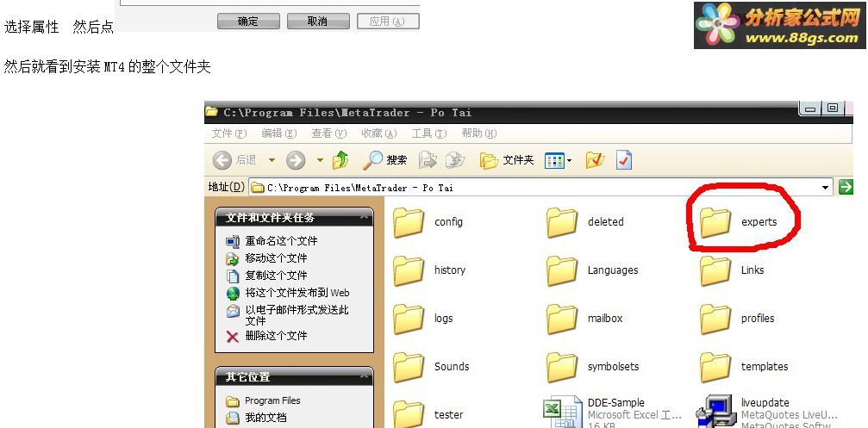Click 复制这个文件 task link
The image size is (868, 428).
266,276
